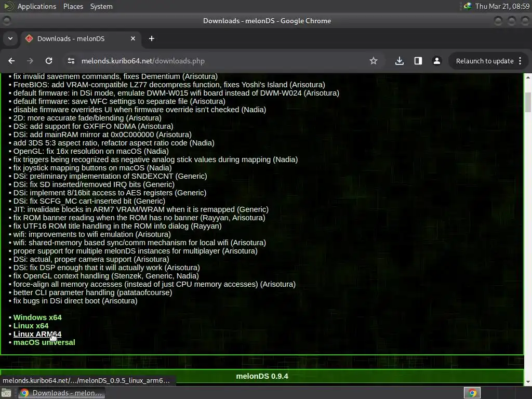Click the page vertical scrollbar thumb
532x399 pixels.
tap(528, 102)
